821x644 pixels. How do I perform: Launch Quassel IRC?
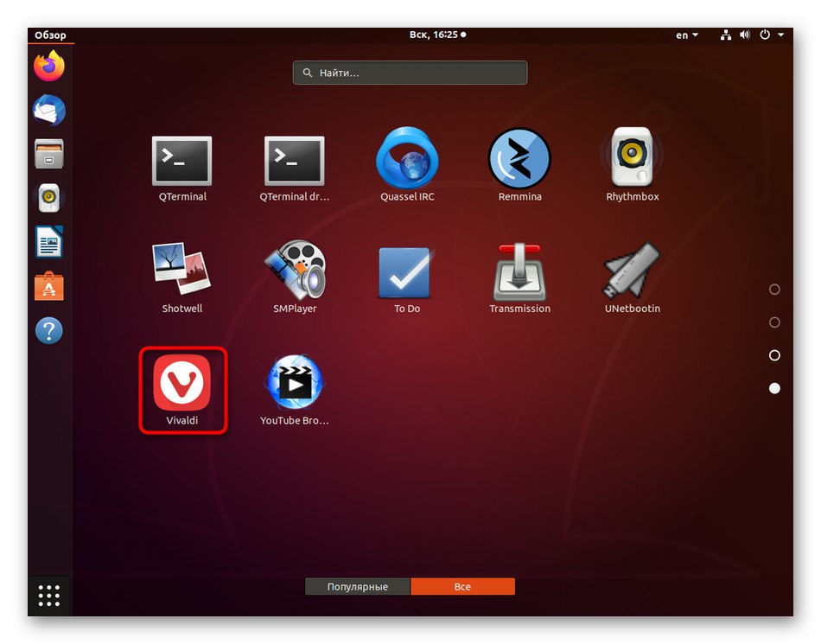pyautogui.click(x=407, y=165)
